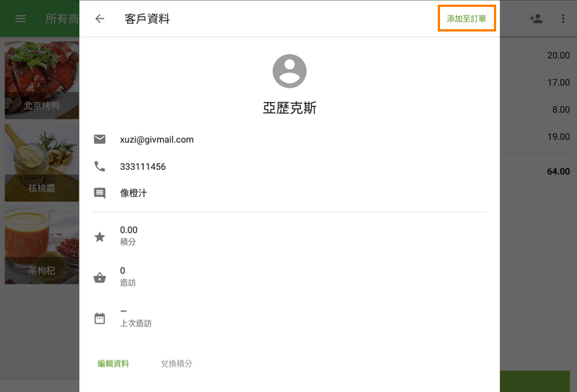Click the 0 造訪 visits value

click(128, 276)
